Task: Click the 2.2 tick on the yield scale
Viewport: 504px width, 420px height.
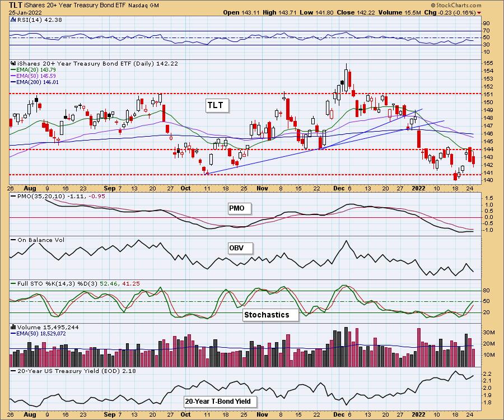Action: (487, 374)
